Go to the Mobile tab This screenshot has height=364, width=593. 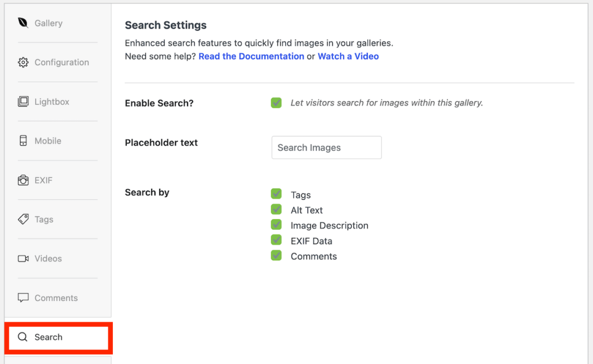(x=47, y=141)
